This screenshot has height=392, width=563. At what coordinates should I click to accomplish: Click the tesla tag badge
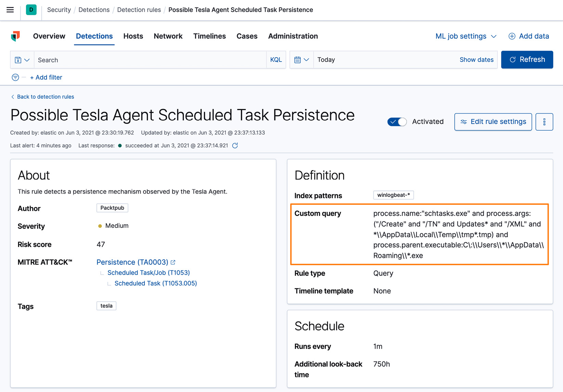click(106, 306)
